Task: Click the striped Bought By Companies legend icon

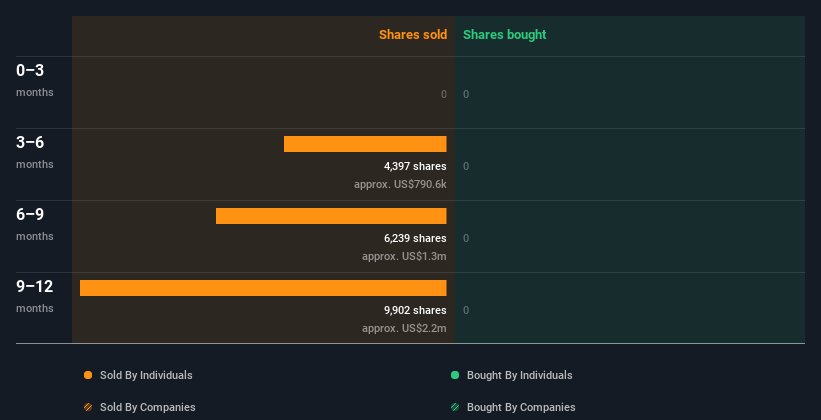Action: tap(455, 407)
